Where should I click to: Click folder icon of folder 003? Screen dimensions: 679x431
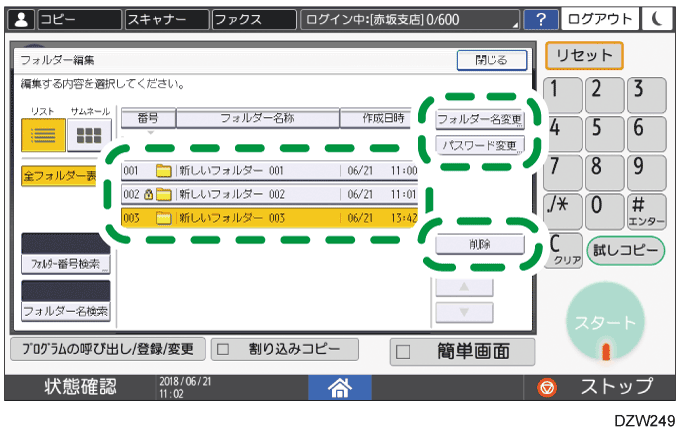click(164, 217)
